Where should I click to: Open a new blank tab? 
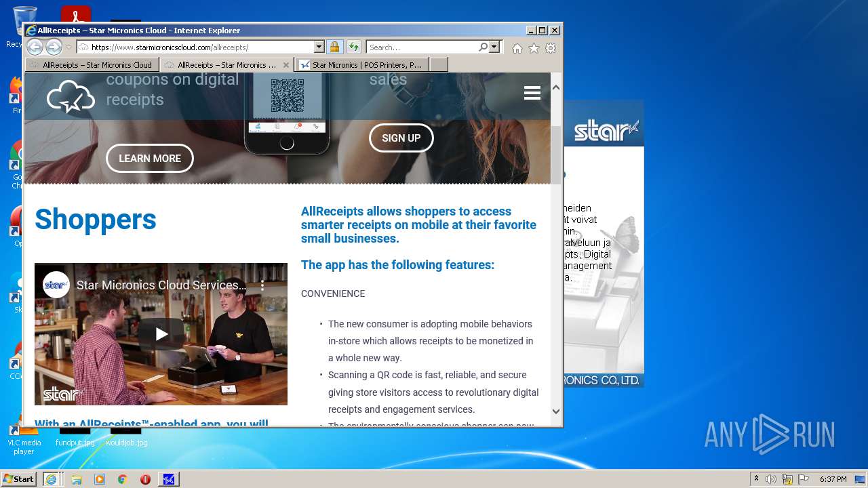tap(439, 65)
